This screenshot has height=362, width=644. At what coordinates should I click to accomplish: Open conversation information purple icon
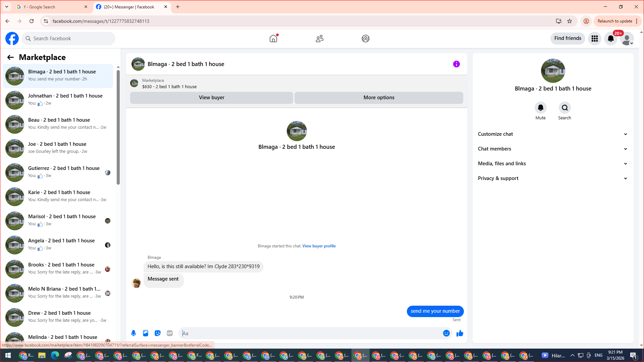point(457,64)
